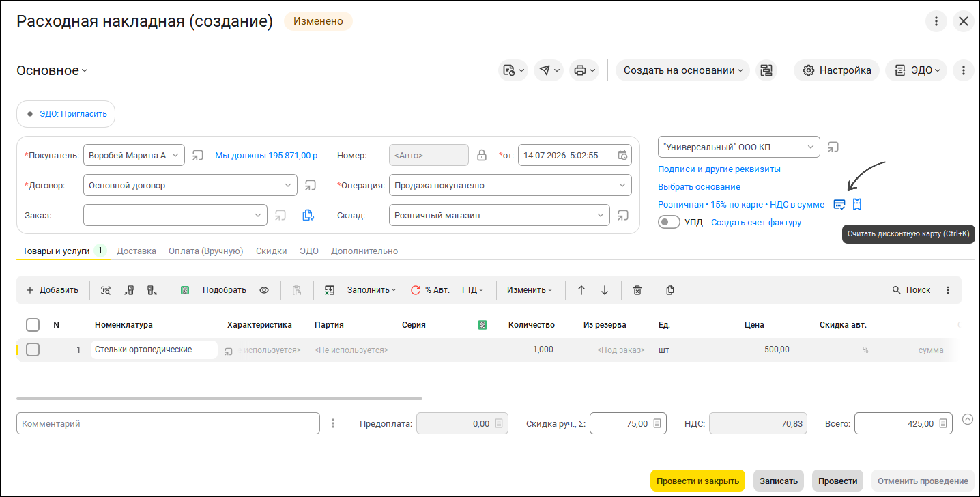Switch to Скидки tab
The width and height of the screenshot is (980, 497).
[x=272, y=251]
